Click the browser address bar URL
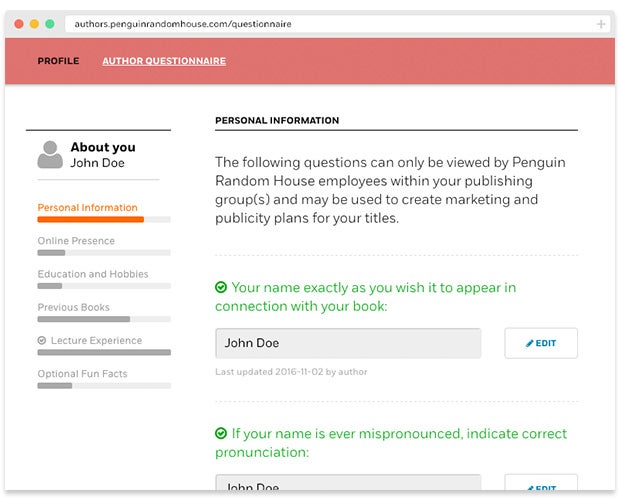The width and height of the screenshot is (620, 500). pyautogui.click(x=183, y=24)
